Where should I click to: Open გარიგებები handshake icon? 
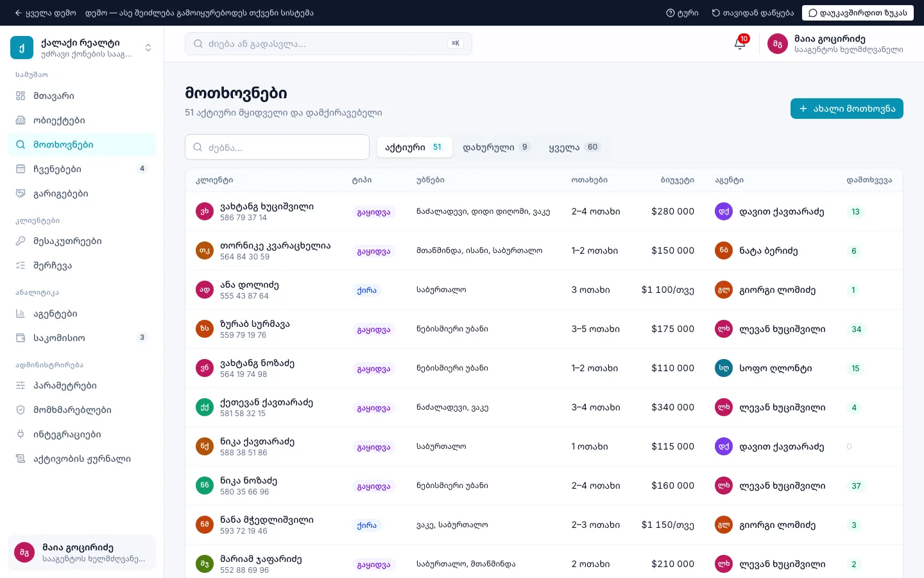coord(21,193)
